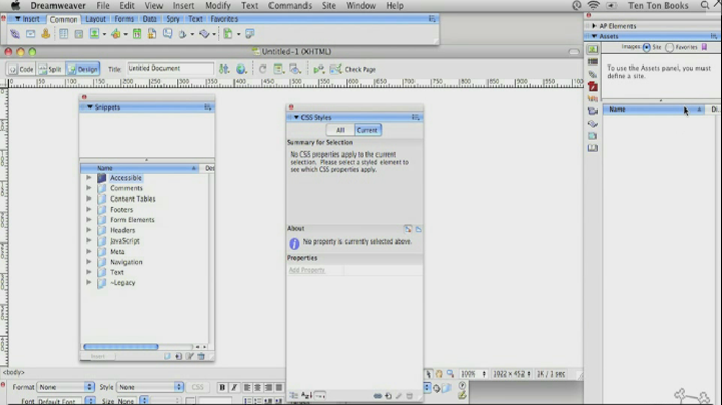The width and height of the screenshot is (722, 405).
Task: Click the File Management icon in document toolbar
Action: point(224,69)
